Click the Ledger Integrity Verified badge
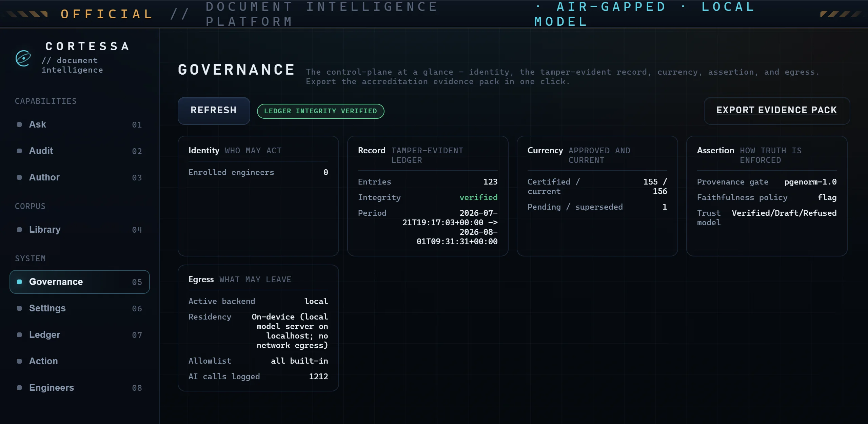Screen dimensions: 868x424 pos(320,111)
